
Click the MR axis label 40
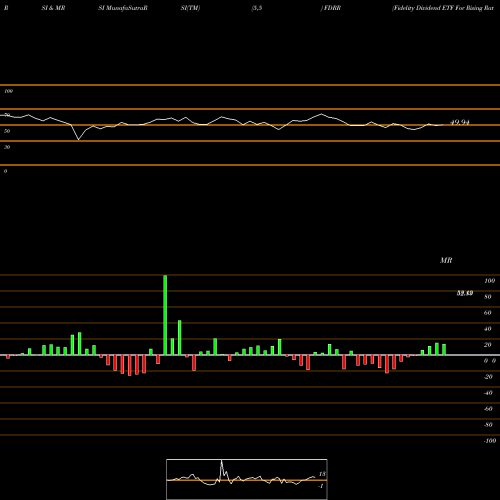click(487, 329)
